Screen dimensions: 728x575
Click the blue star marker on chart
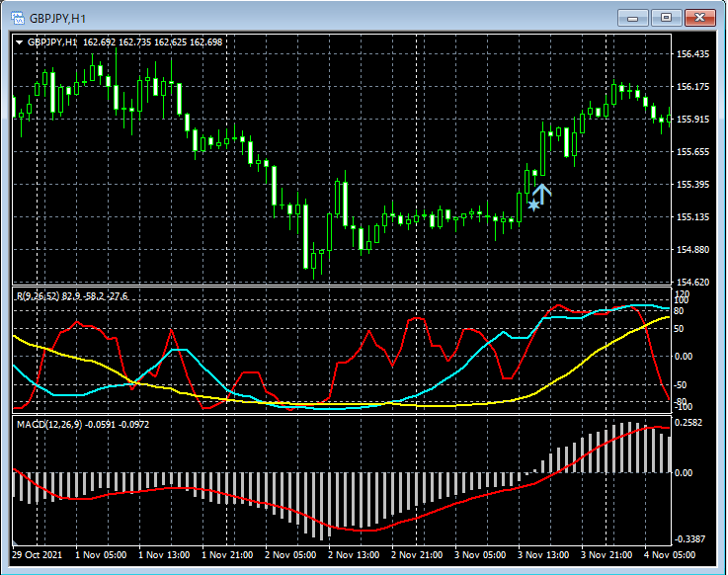(x=533, y=205)
